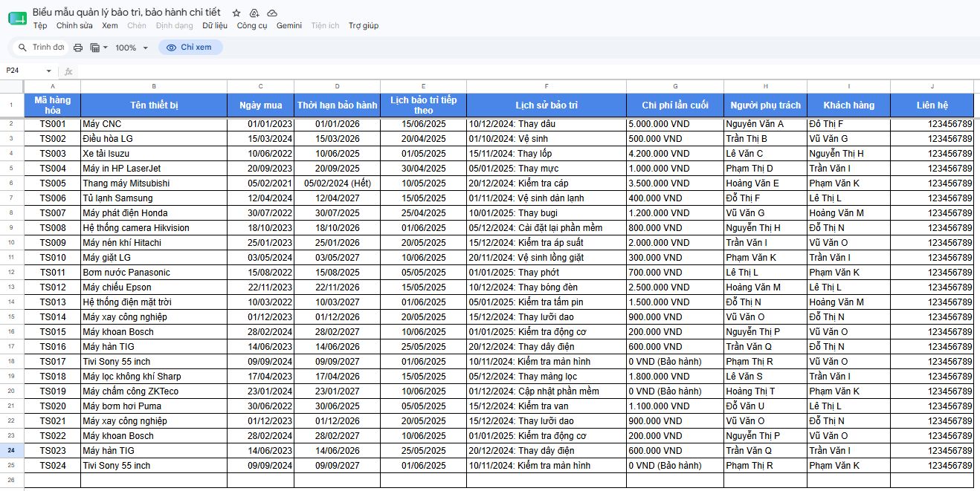This screenshot has height=491, width=980.
Task: Select column A header
Action: (x=53, y=86)
